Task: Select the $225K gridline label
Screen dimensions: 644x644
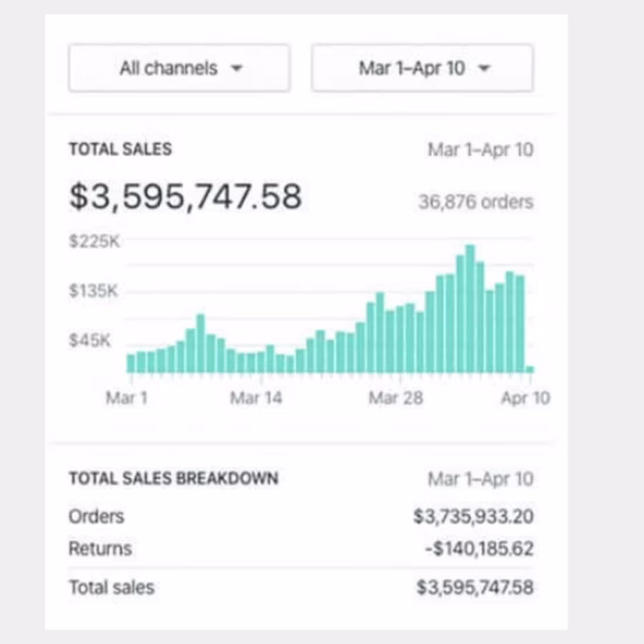Action: pyautogui.click(x=94, y=240)
